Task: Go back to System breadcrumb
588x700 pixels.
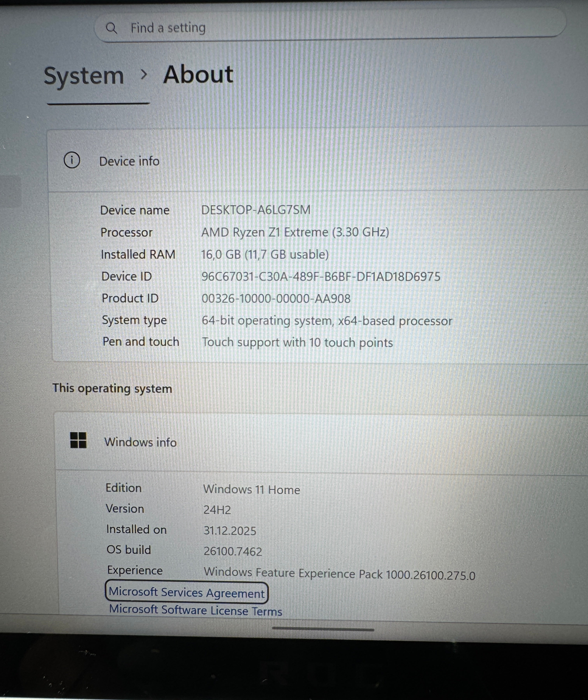Action: [x=84, y=76]
